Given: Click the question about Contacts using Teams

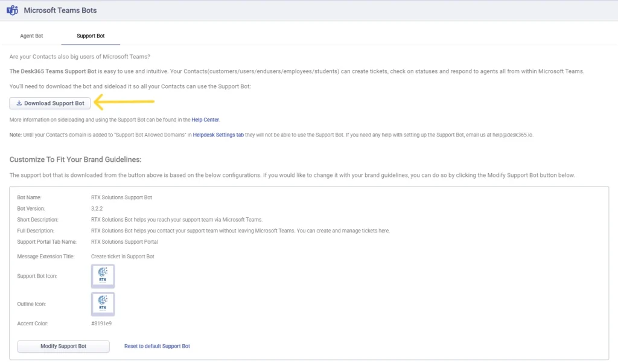Looking at the screenshot, I should (x=80, y=57).
